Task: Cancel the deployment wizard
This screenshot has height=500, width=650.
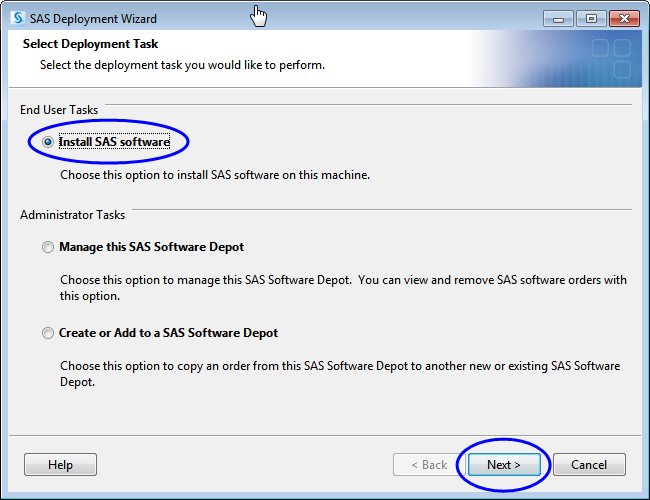Action: 589,464
